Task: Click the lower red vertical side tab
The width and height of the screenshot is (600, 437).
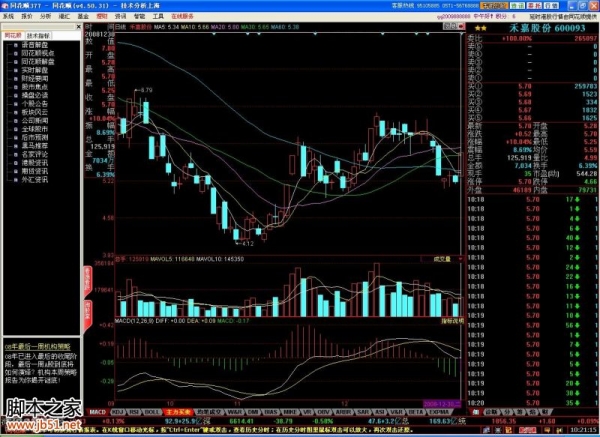Action: (87, 315)
